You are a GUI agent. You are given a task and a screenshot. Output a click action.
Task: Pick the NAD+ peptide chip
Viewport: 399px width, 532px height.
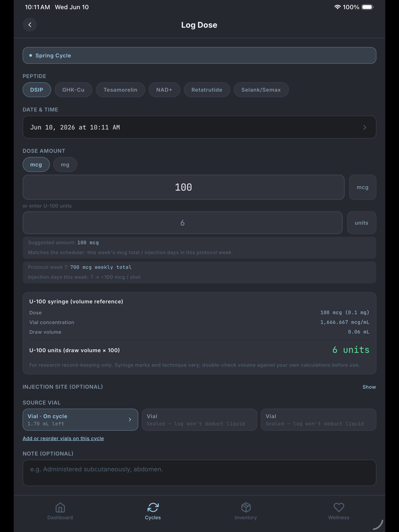(164, 90)
